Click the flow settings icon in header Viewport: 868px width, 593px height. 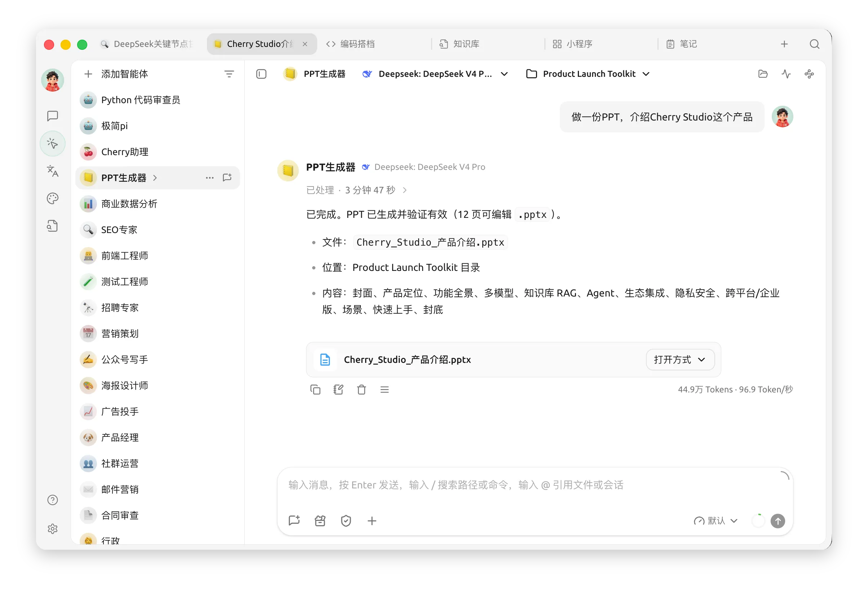click(x=809, y=74)
